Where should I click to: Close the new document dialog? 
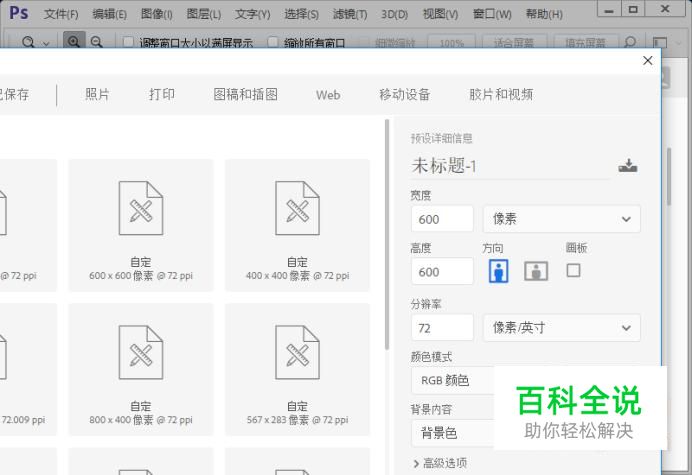pos(647,60)
